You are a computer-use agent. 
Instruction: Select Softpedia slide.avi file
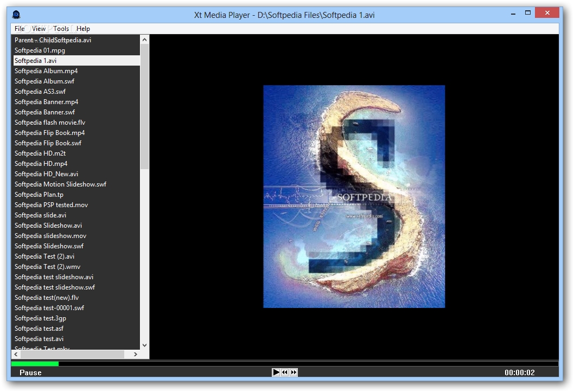(76, 215)
